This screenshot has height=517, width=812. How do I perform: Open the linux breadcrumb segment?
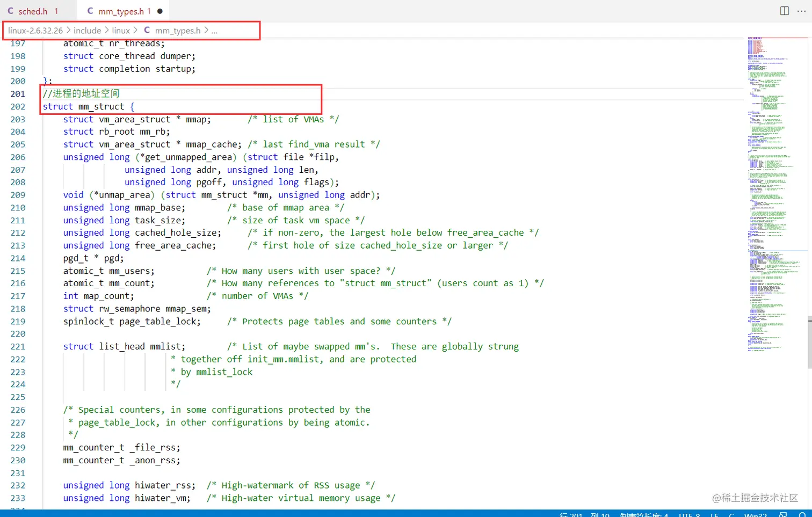[x=121, y=31]
